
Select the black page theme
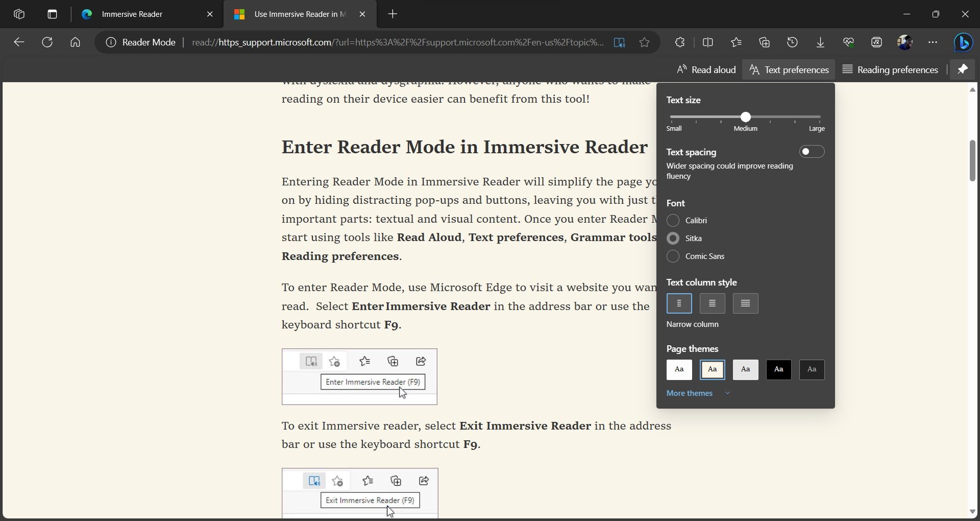(x=778, y=370)
